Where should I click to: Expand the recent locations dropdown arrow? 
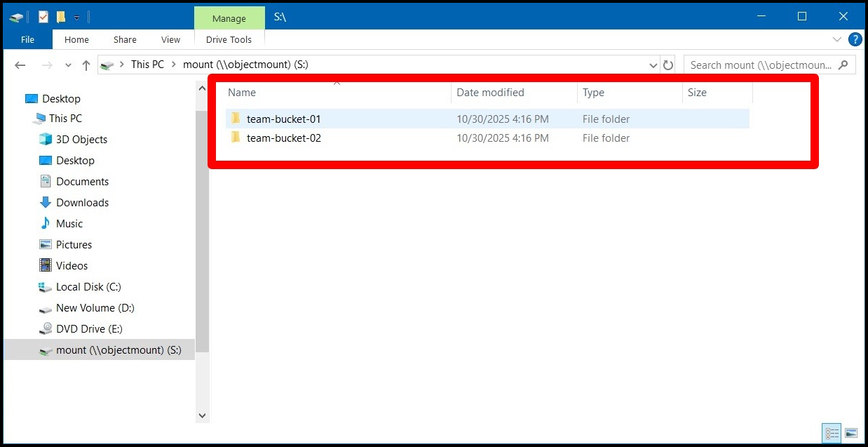[68, 65]
